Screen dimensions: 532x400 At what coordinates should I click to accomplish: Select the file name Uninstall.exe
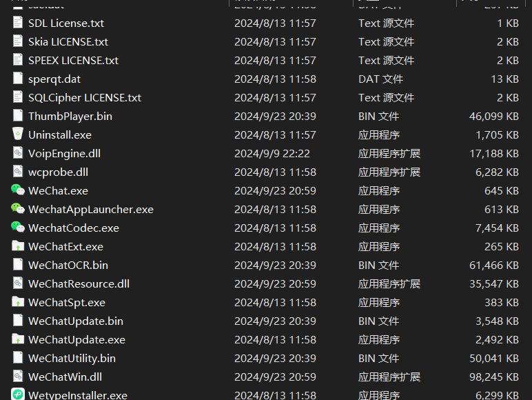tap(60, 134)
